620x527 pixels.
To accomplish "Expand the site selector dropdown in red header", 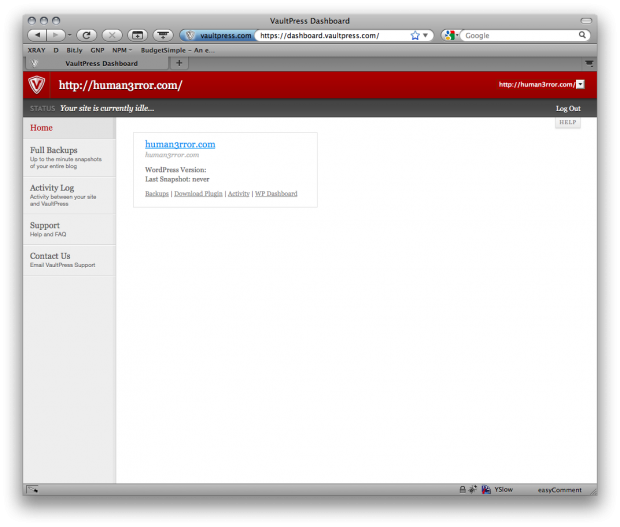I will point(580,84).
